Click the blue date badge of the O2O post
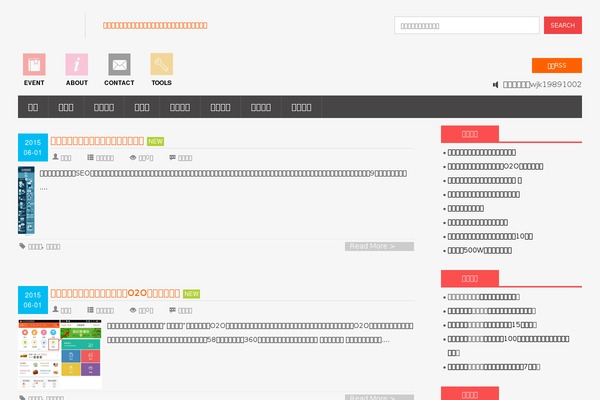600x400 pixels. (x=33, y=300)
